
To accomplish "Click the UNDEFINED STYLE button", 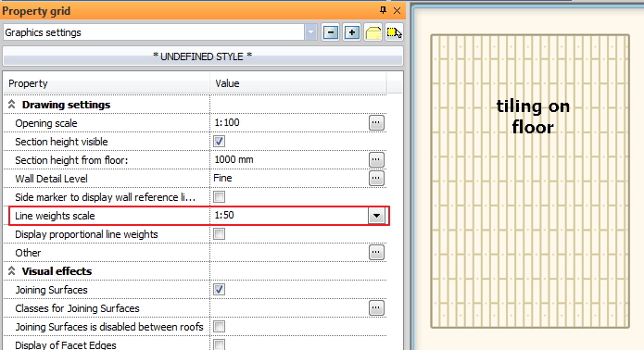I will click(203, 56).
